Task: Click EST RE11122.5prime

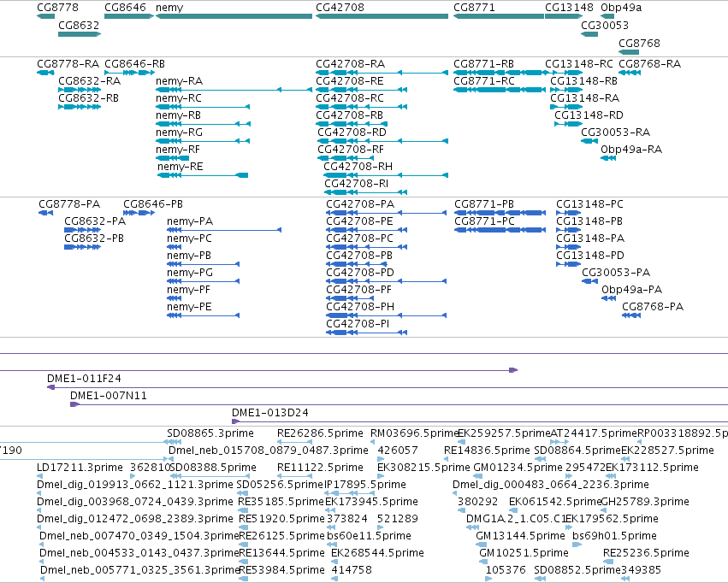Action: [320, 468]
